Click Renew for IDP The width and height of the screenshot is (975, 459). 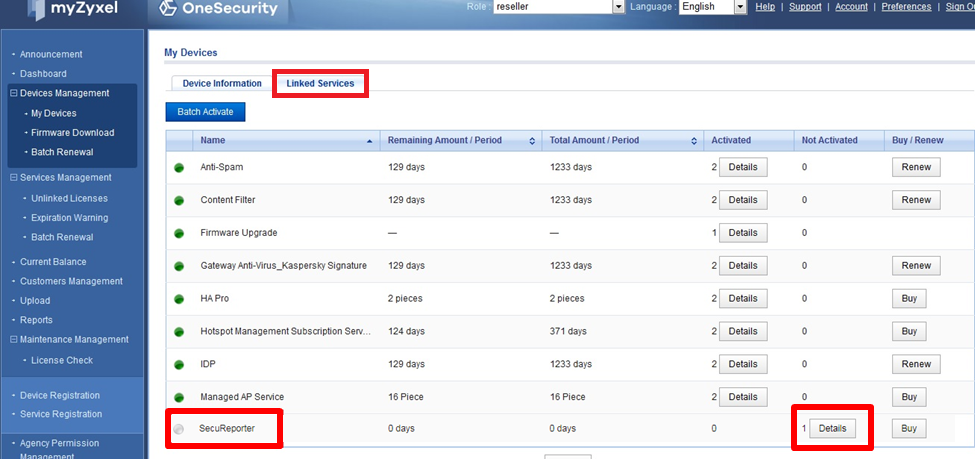pyautogui.click(x=916, y=364)
